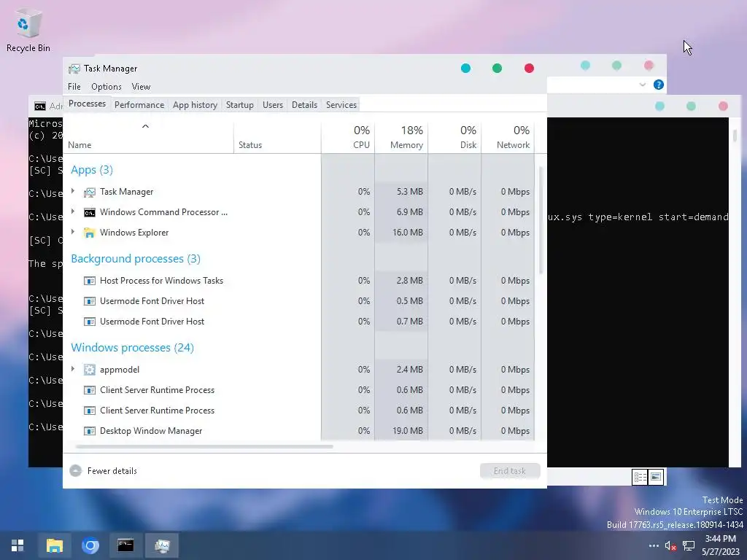
Task: Click the Task Manager taskbar button
Action: (x=162, y=545)
